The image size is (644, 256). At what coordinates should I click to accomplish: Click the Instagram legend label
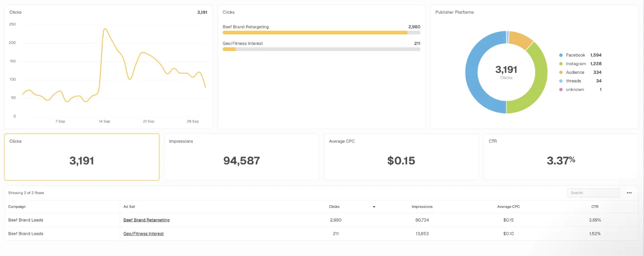[576, 64]
